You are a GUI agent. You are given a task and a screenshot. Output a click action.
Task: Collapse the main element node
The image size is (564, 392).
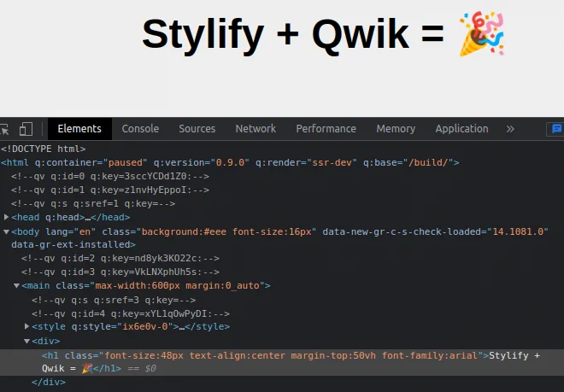pyautogui.click(x=16, y=285)
